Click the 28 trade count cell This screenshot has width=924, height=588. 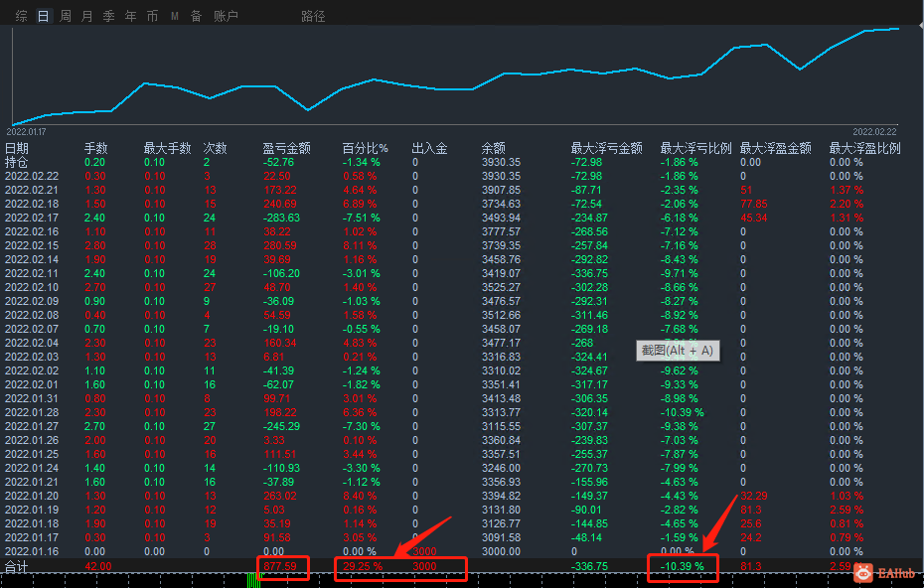210,245
